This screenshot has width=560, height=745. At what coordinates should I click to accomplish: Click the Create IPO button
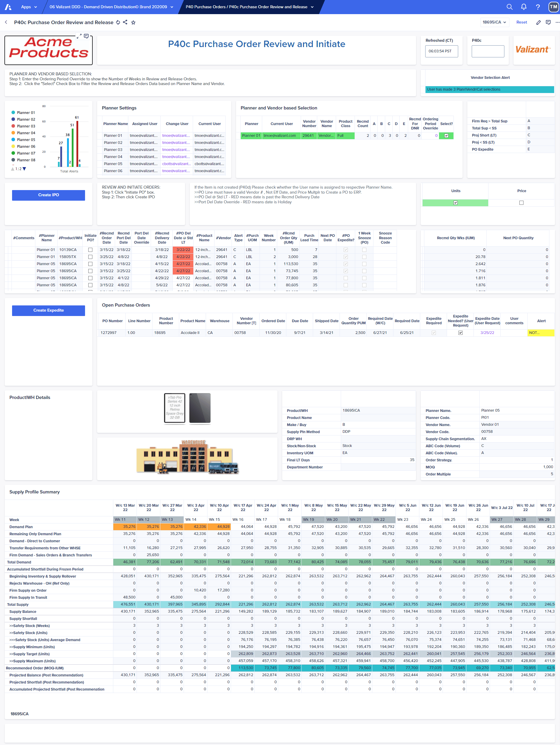point(49,195)
